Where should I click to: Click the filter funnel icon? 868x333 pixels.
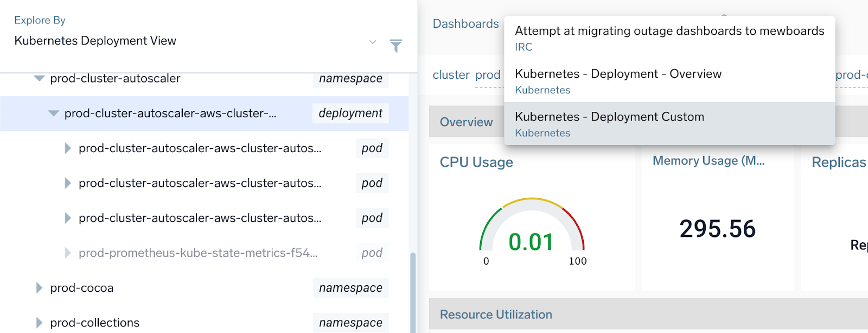point(396,46)
